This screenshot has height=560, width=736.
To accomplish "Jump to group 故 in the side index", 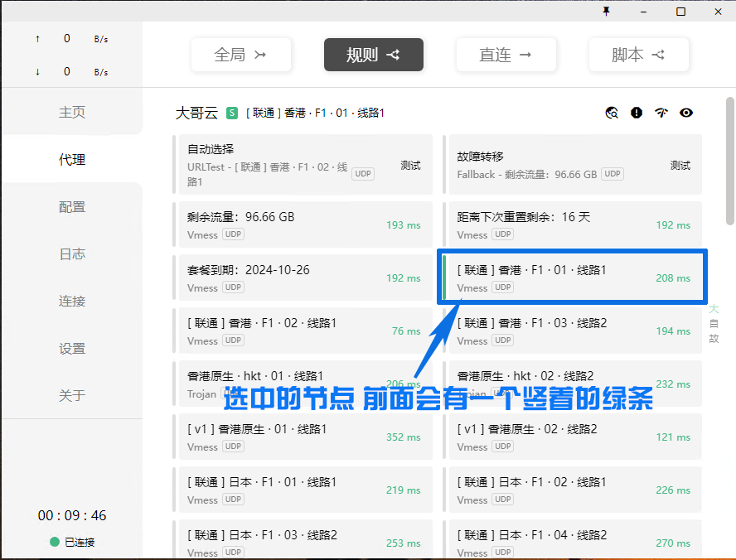I will 714,338.
